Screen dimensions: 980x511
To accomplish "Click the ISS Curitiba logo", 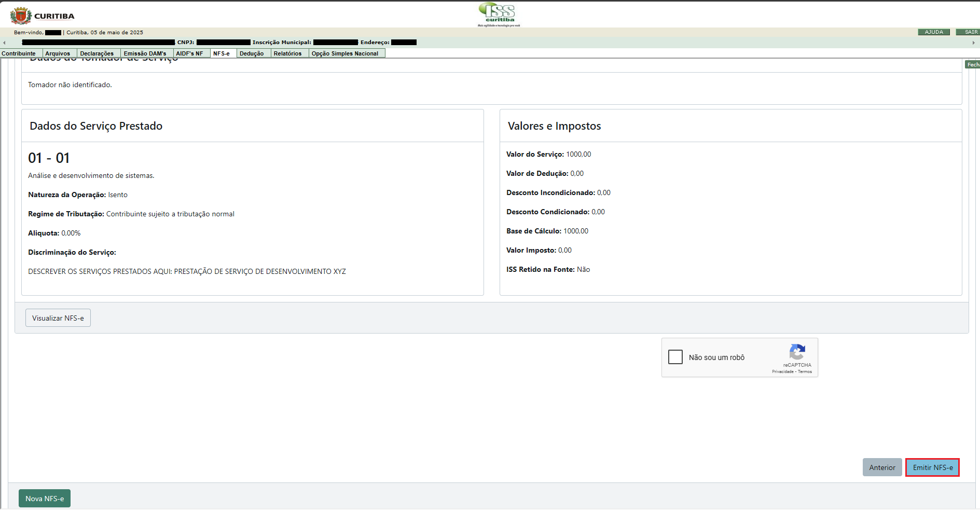I will tap(499, 14).
